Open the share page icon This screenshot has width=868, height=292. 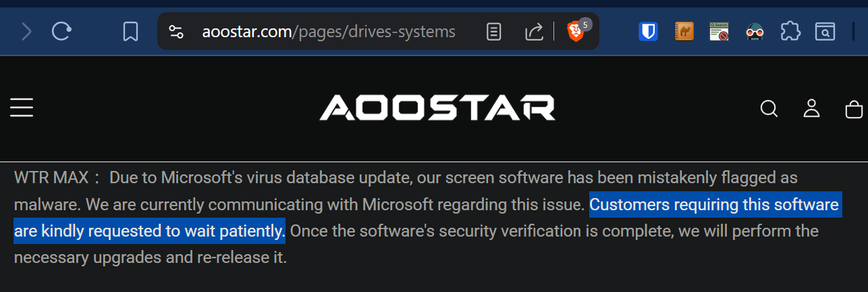(x=534, y=32)
